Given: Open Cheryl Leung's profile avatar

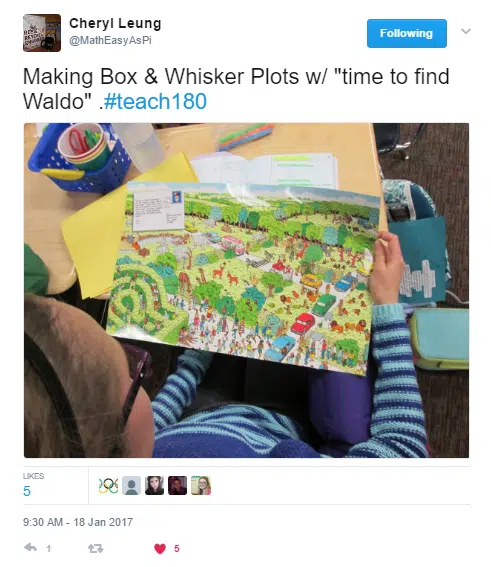Looking at the screenshot, I should coord(42,33).
